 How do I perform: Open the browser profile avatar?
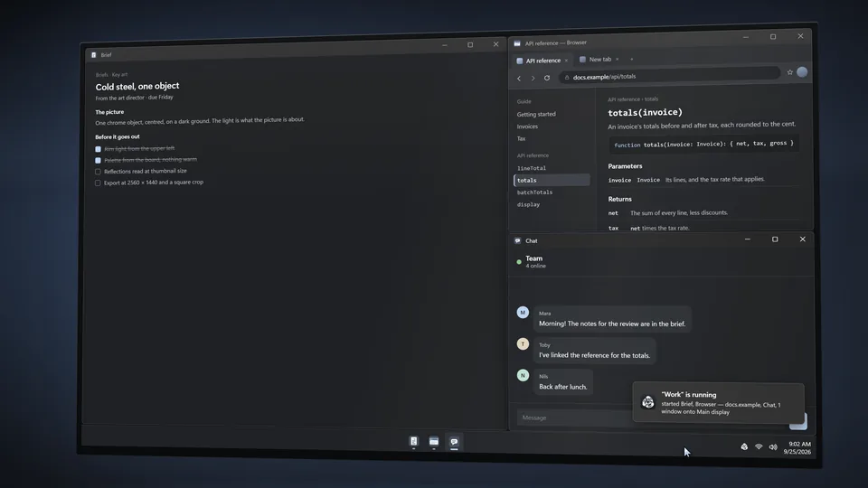click(802, 72)
